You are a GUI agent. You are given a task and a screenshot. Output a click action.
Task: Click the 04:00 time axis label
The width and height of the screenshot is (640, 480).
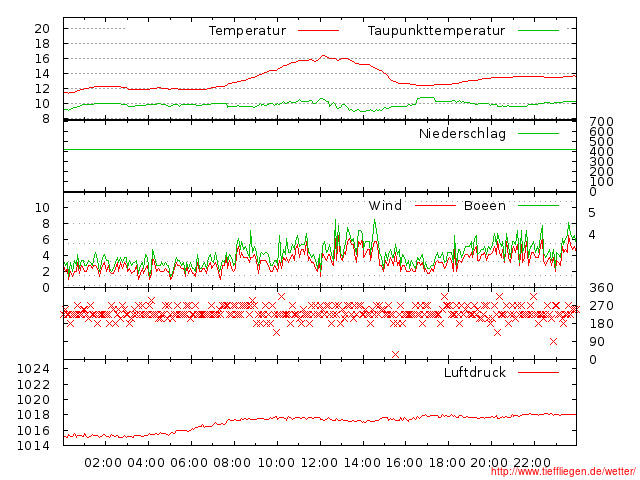pyautogui.click(x=146, y=463)
